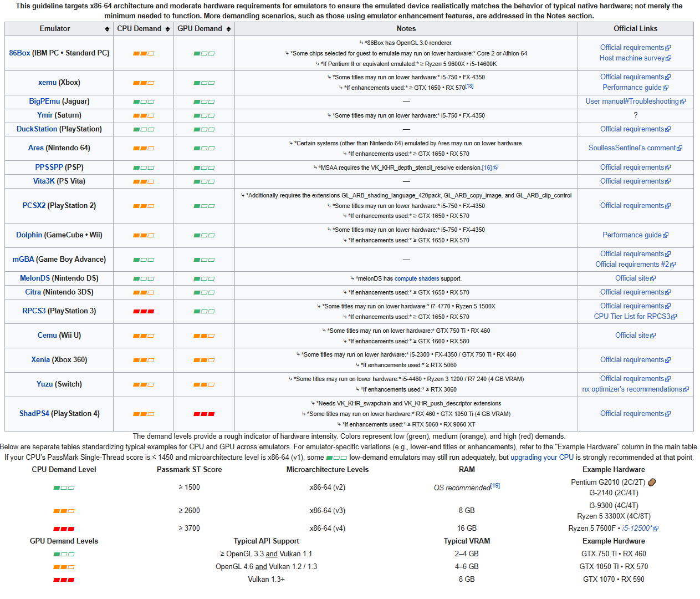Click the orange bars icon in GPU Demand Levels table
The height and width of the screenshot is (599, 700).
[x=64, y=567]
